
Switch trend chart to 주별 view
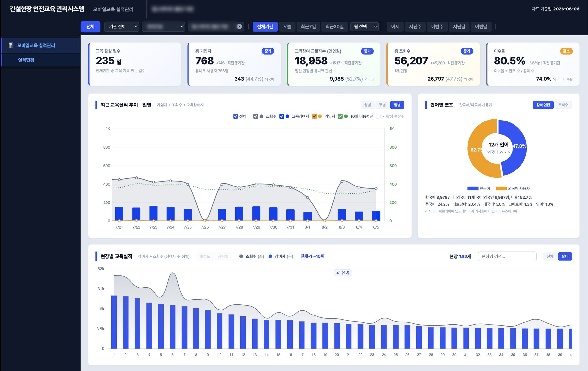382,105
